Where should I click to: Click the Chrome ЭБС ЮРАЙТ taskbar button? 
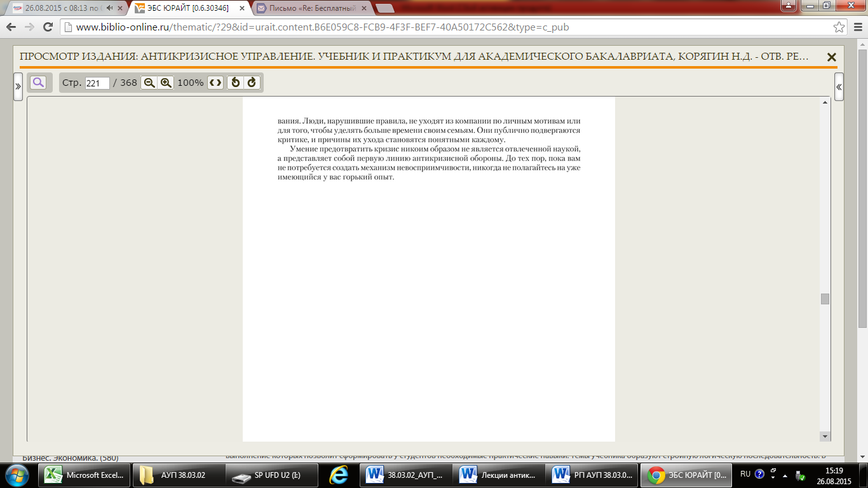click(687, 475)
